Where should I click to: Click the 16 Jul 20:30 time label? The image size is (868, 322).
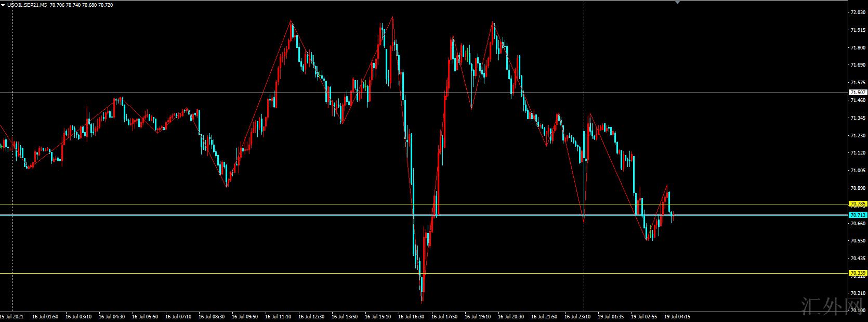(x=511, y=316)
